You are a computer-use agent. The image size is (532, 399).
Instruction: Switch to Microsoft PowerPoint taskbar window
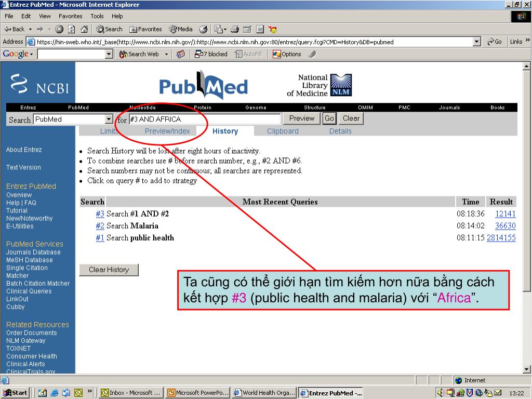point(198,393)
